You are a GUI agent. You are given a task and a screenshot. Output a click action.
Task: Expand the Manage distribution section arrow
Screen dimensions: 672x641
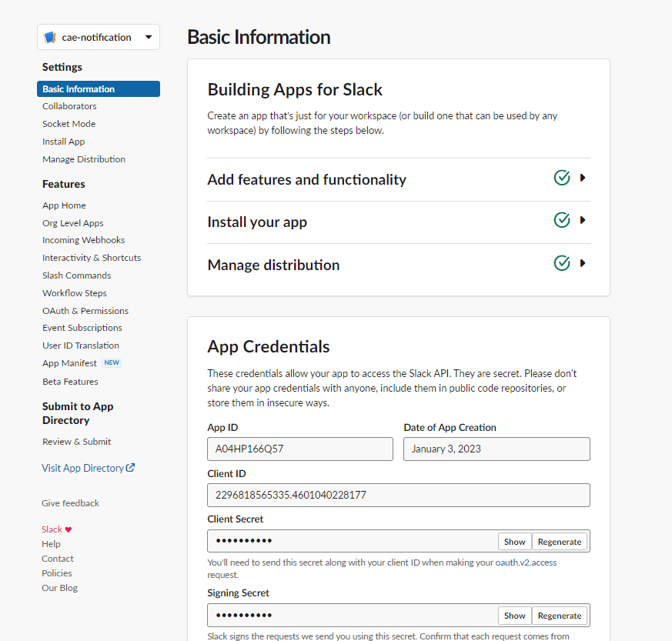click(x=583, y=262)
